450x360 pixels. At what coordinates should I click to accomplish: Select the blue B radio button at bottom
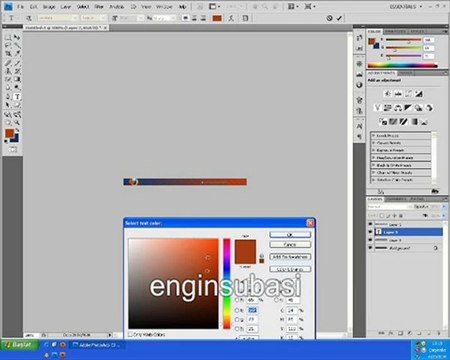(x=237, y=329)
